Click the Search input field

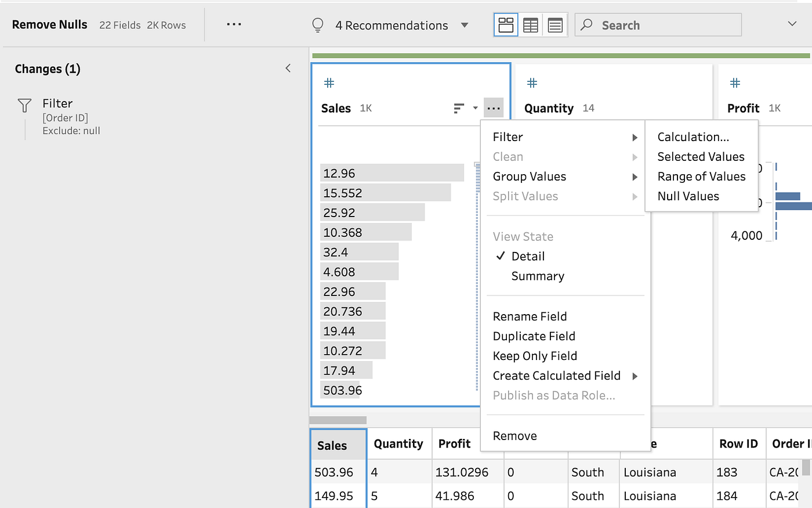[658, 24]
